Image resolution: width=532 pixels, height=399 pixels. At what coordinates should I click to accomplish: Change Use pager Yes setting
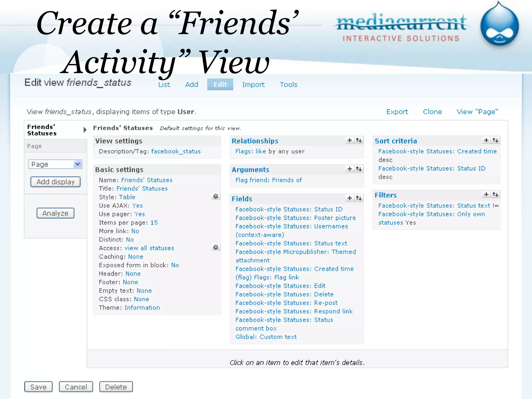[x=139, y=214]
